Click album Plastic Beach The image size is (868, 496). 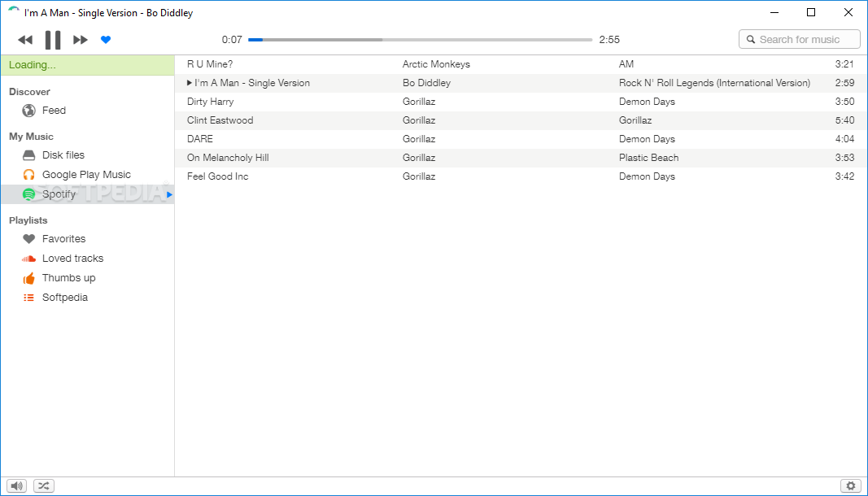pos(649,158)
